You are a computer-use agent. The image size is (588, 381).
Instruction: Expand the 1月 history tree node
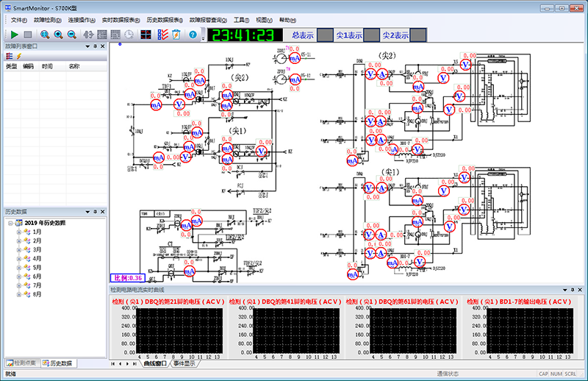19,232
